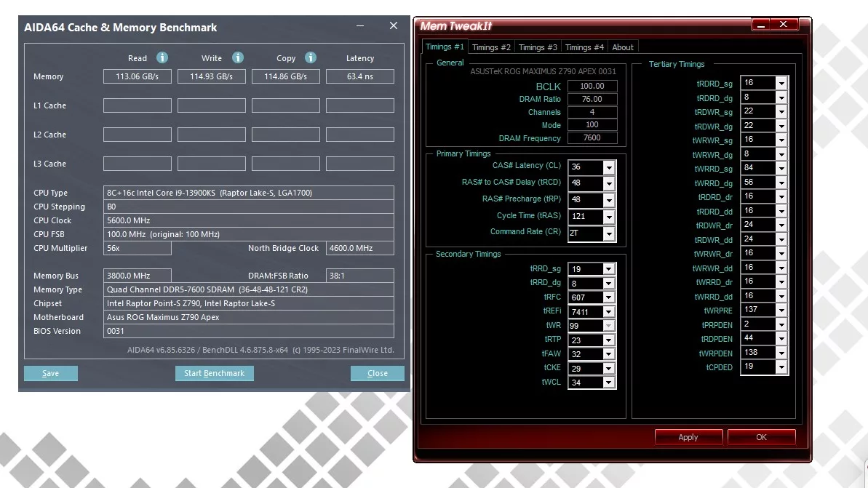Save the AIDA64 benchmark results
Viewport: 868px width, 488px height.
click(50, 374)
